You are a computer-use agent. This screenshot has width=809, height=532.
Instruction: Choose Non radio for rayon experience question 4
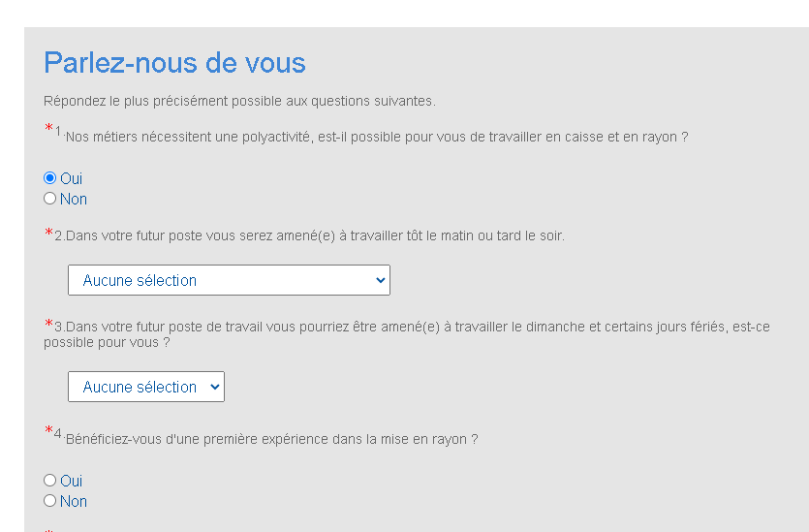50,501
